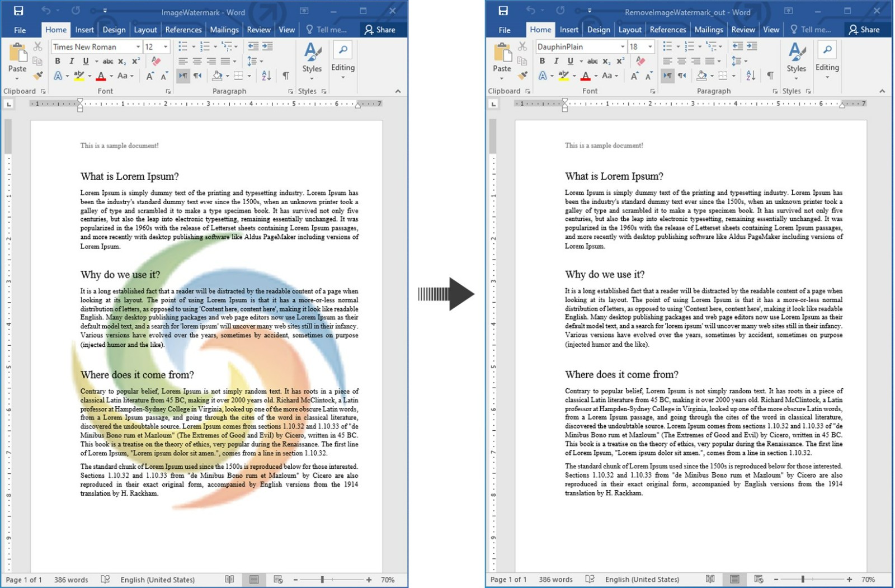Click the Superscript icon in the right window
Image resolution: width=895 pixels, height=588 pixels.
(x=620, y=61)
